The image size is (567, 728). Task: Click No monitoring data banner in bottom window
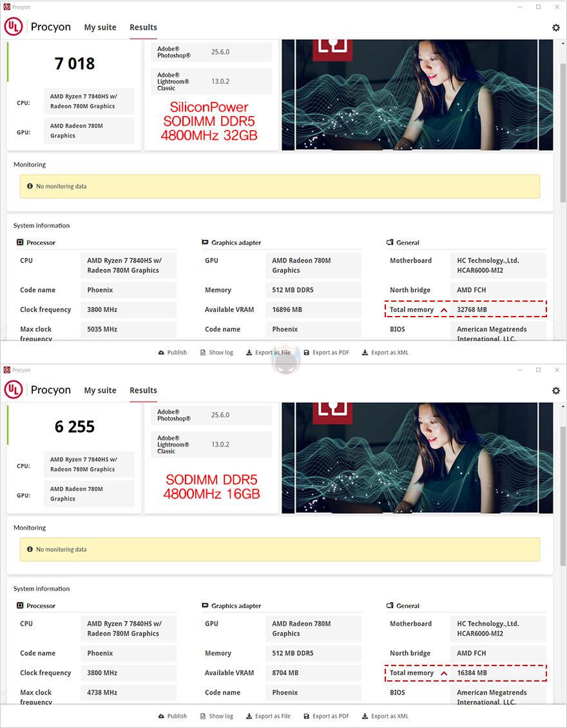[280, 549]
